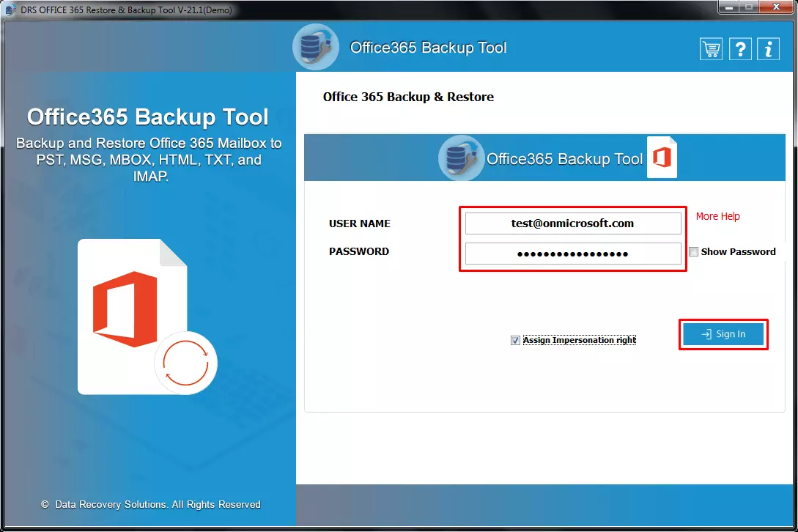Click the USER NAME input field
The height and width of the screenshot is (532, 798).
(573, 223)
